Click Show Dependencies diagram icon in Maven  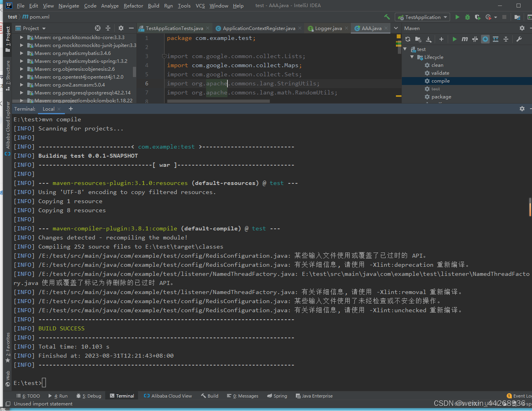[496, 39]
